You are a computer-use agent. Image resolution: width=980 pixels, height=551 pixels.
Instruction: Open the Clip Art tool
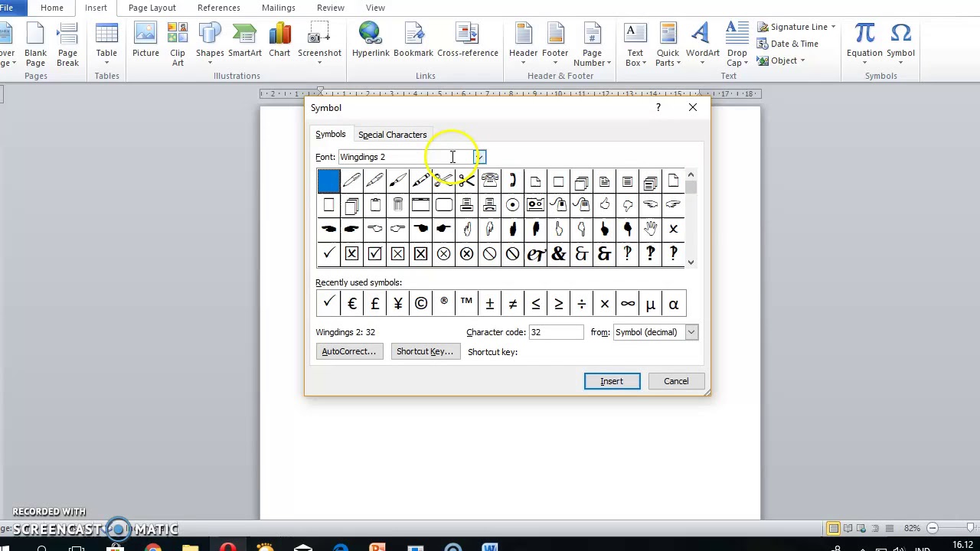pyautogui.click(x=178, y=44)
